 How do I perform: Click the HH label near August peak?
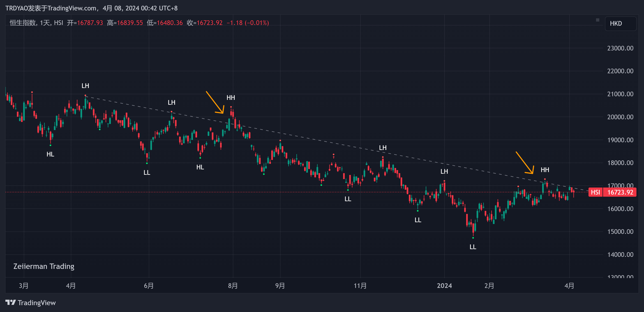click(230, 98)
